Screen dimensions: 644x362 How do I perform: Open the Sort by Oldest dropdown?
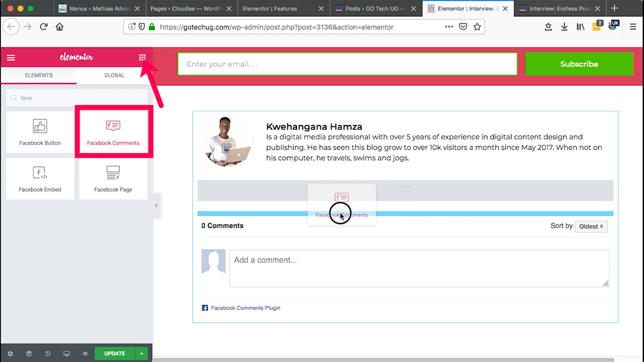pos(591,227)
